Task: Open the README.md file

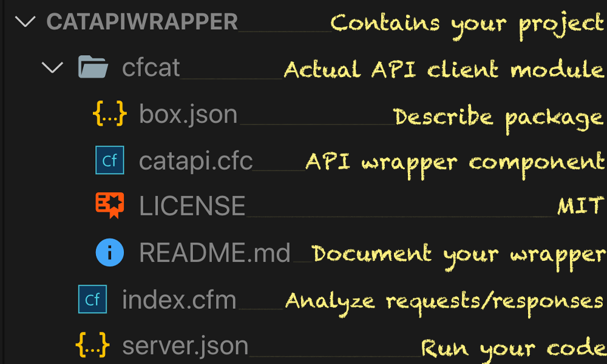Action: point(214,252)
